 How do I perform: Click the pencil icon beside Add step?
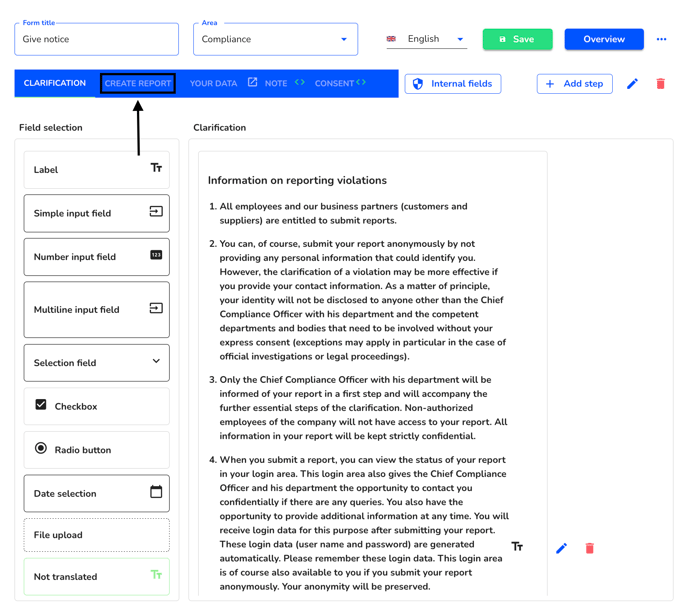(632, 83)
